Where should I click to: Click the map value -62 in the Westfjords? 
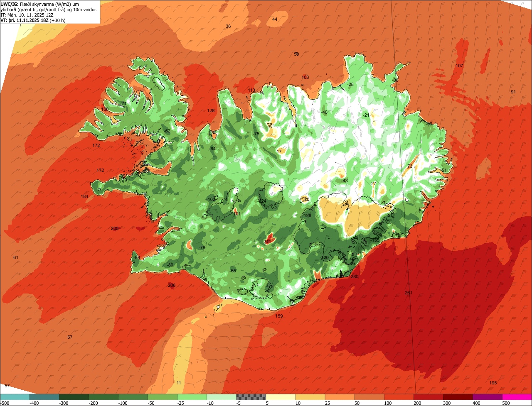pos(167,131)
